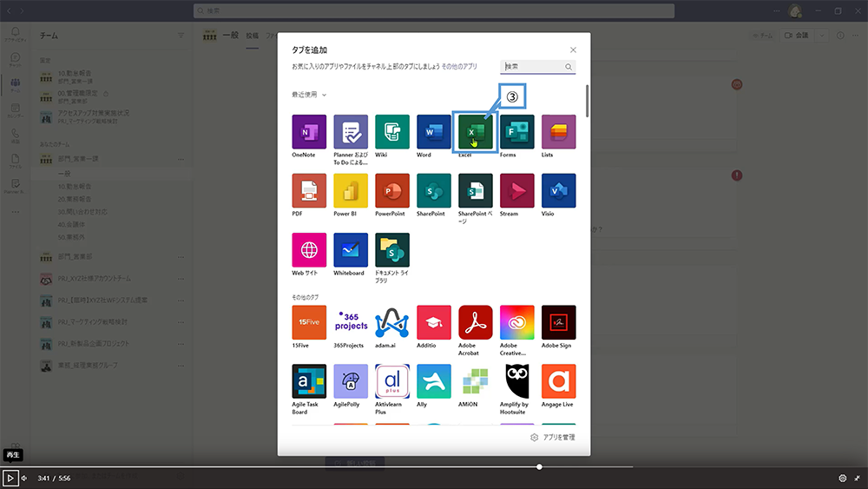Toggle the player fullscreen arrows icon

tap(858, 478)
